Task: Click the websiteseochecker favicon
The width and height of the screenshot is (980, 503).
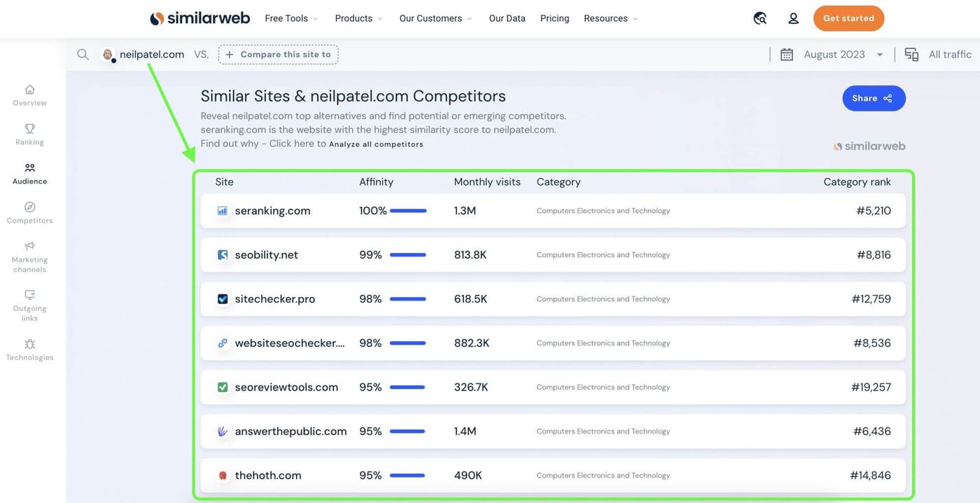Action: point(223,343)
